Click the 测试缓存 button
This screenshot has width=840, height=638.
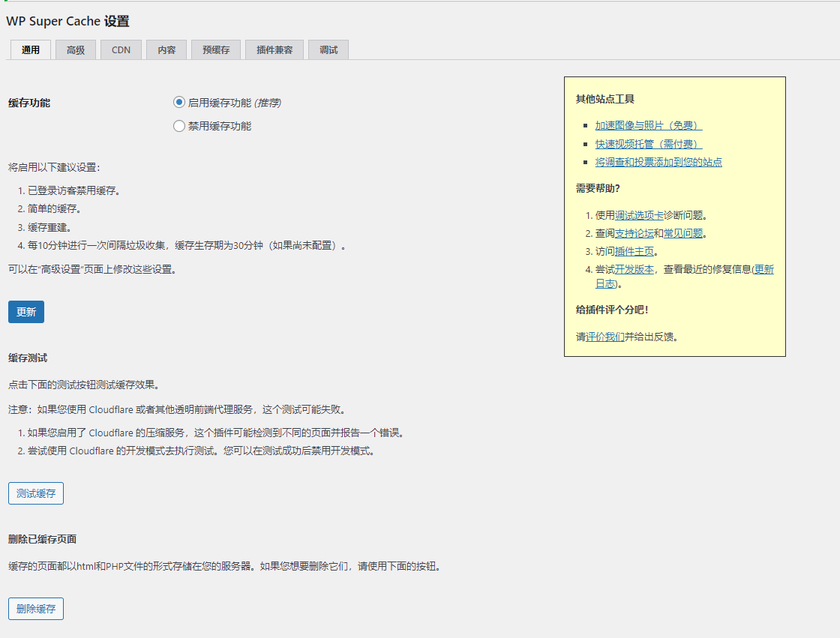tap(36, 493)
